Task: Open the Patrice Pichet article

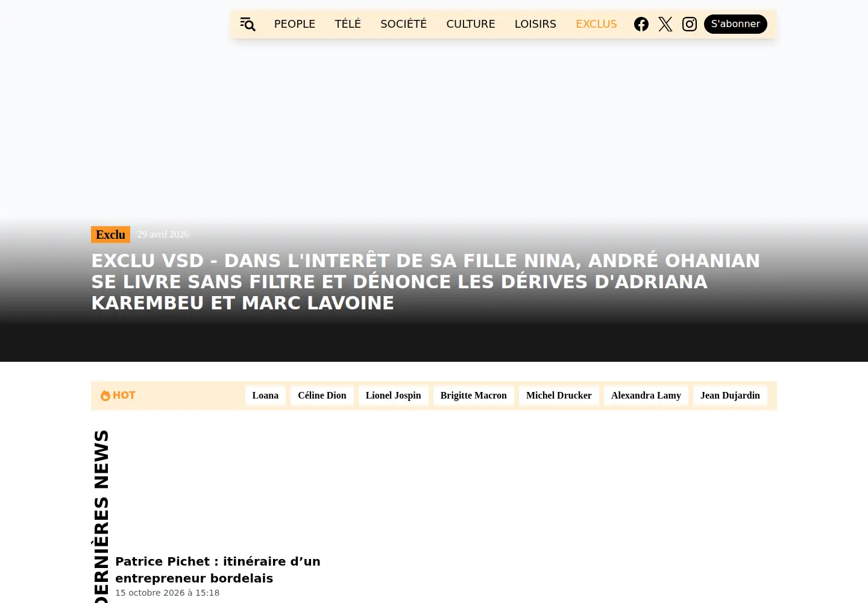Action: coord(218,570)
